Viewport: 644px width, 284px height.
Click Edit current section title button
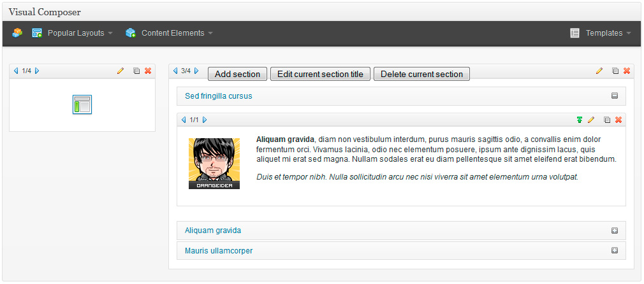pos(320,74)
